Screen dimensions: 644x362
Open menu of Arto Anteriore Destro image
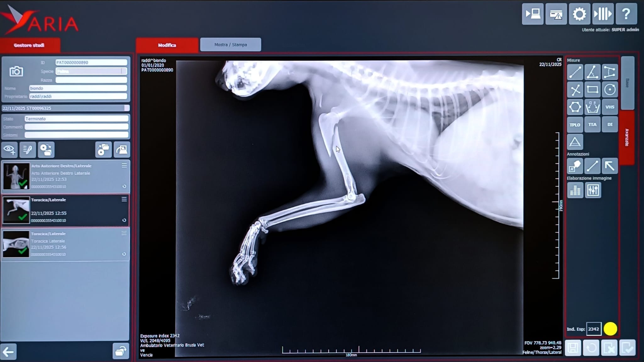click(x=124, y=165)
